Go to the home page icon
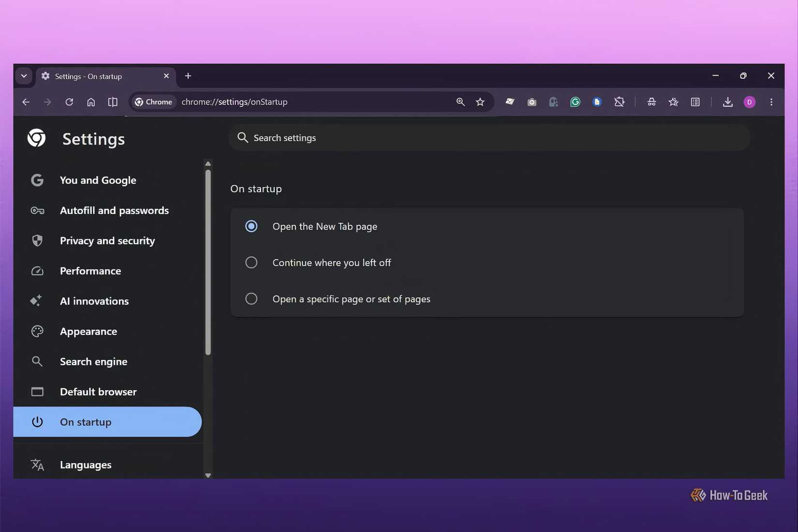 91,102
